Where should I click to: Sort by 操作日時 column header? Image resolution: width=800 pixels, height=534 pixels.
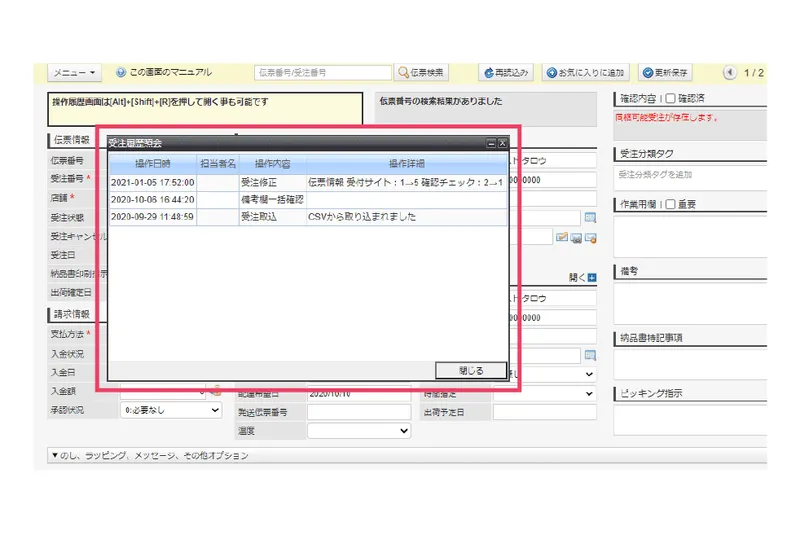tap(153, 164)
